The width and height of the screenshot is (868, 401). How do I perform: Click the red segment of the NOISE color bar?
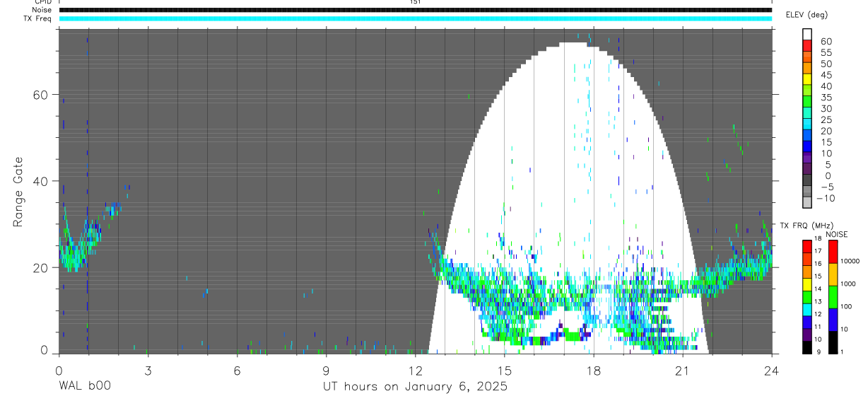pos(833,252)
